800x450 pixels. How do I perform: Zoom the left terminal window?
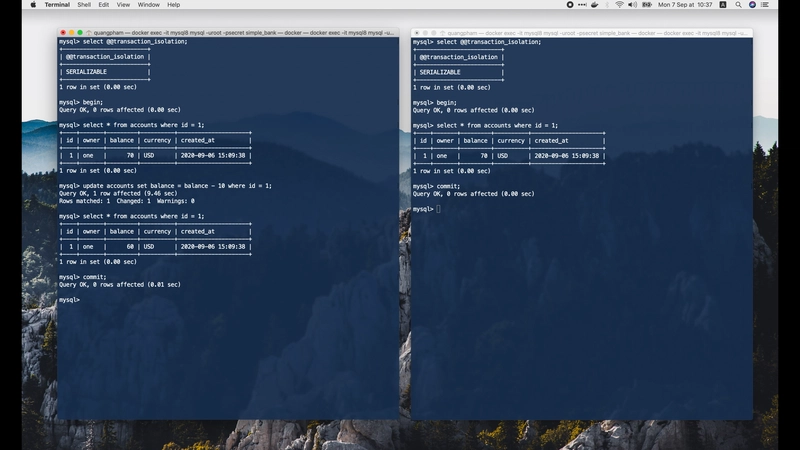80,33
